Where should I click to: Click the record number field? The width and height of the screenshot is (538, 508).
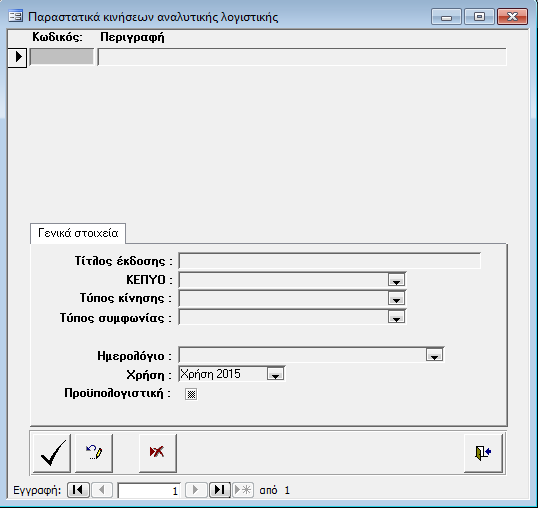149,490
